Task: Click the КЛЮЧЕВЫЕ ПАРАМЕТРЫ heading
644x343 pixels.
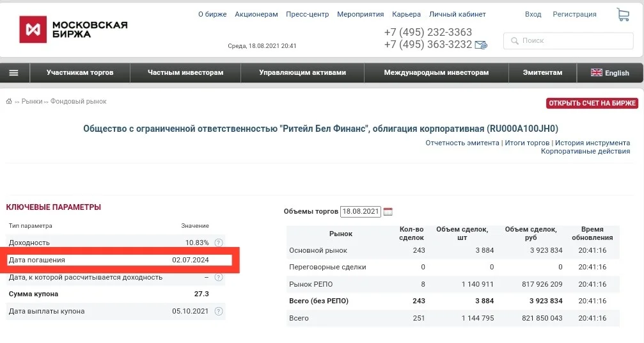Action: 53,207
